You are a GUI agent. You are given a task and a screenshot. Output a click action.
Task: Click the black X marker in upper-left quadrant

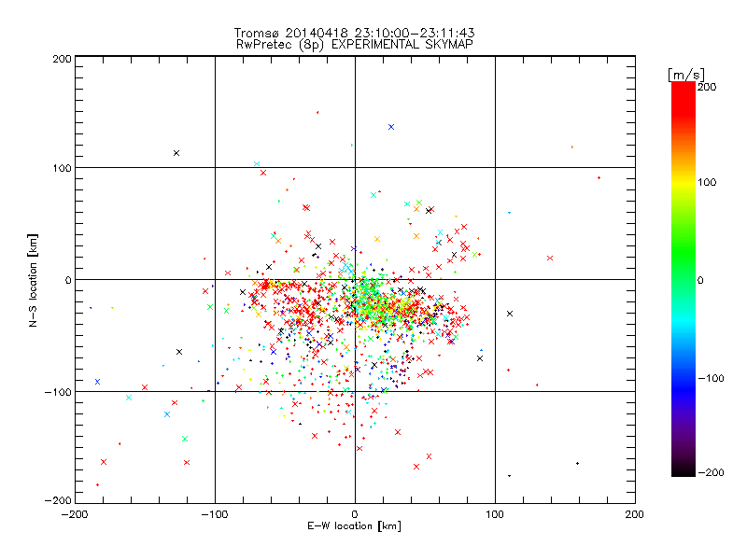[176, 153]
